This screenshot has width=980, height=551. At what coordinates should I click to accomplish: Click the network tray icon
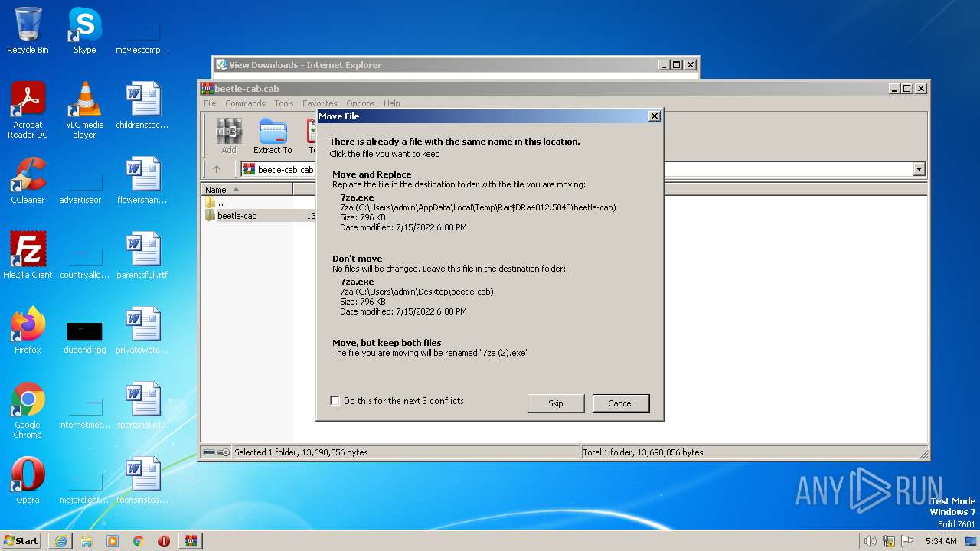(889, 541)
